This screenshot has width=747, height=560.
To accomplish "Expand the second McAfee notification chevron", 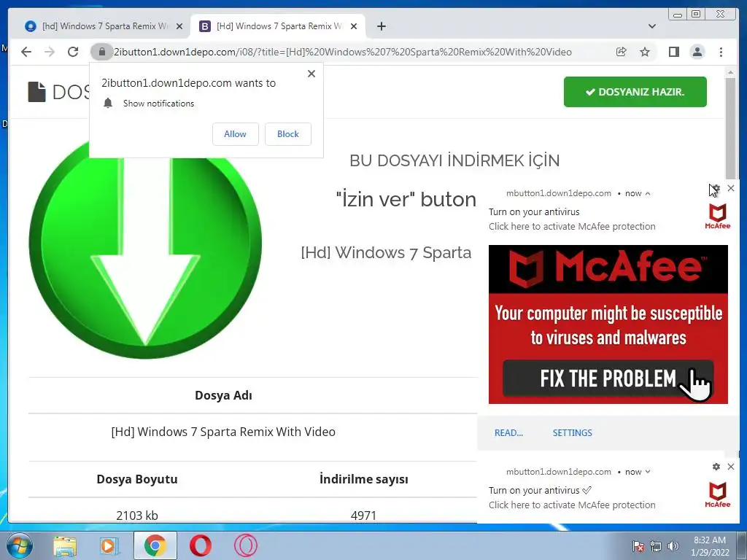I will pyautogui.click(x=648, y=472).
